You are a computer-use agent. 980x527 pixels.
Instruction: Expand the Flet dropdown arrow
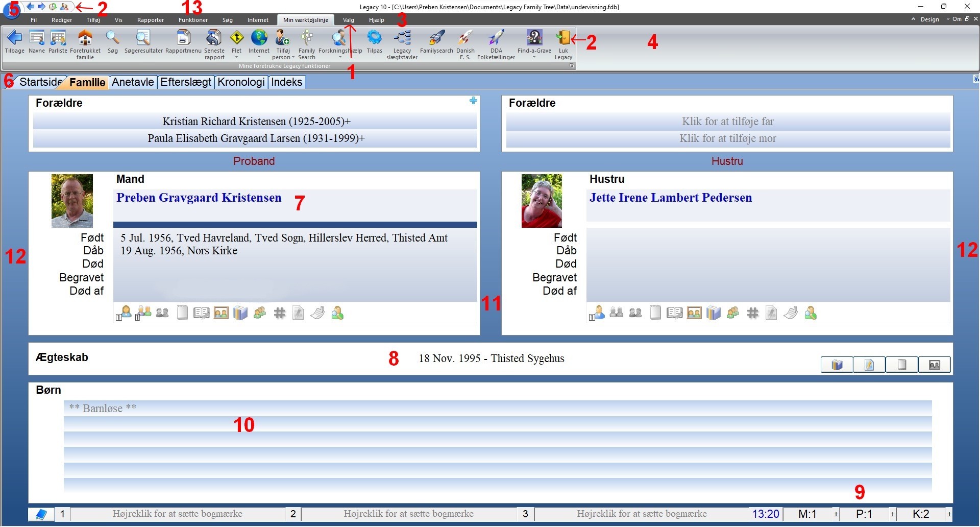pyautogui.click(x=236, y=57)
